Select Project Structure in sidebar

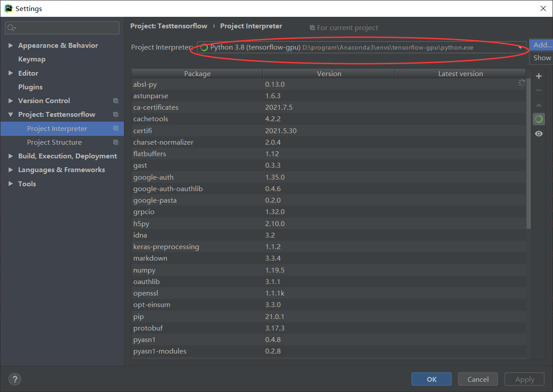point(62,142)
